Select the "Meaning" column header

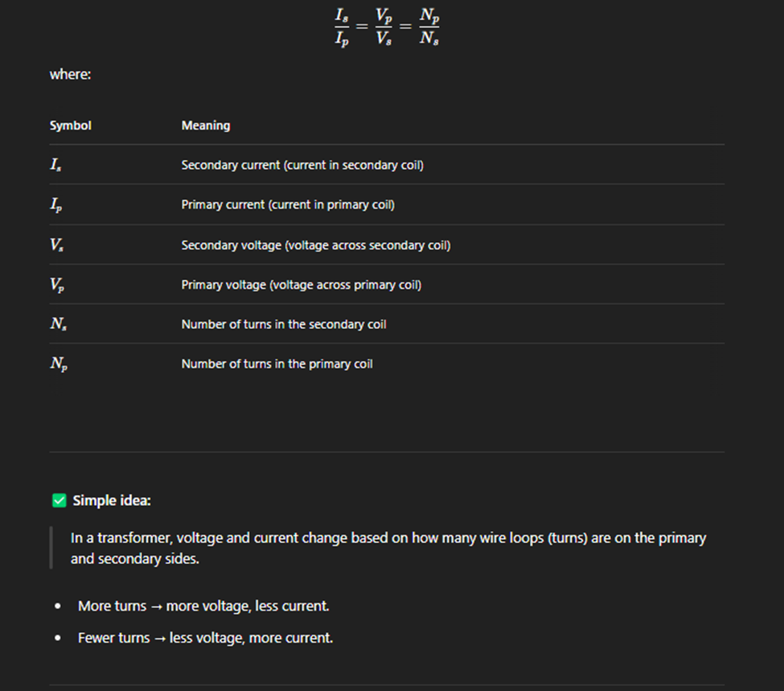tap(206, 125)
